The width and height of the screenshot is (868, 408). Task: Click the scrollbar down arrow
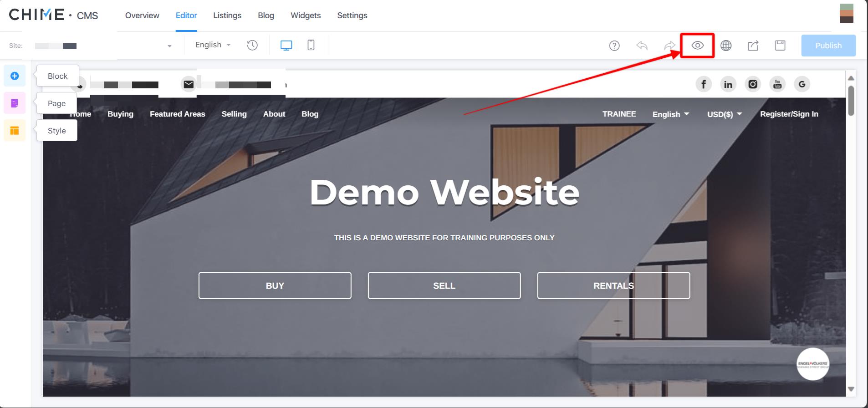click(x=851, y=389)
